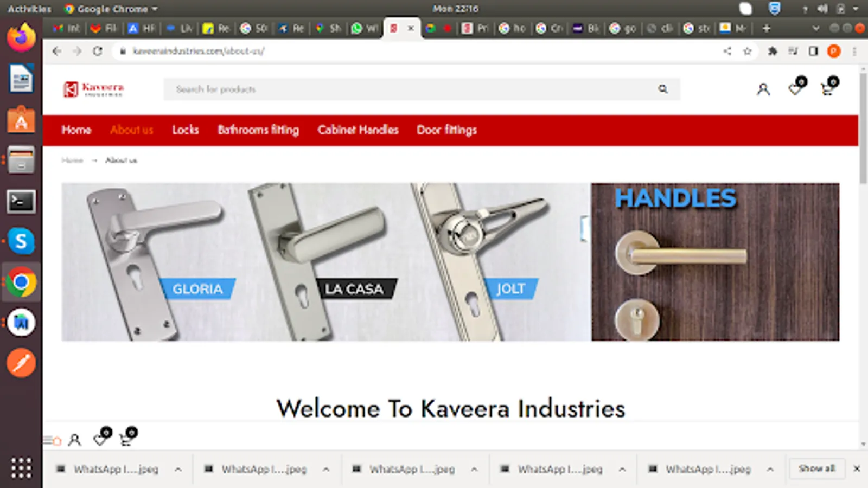The image size is (868, 488).
Task: Open the media controls icon in Chrome's toolbar
Action: [x=793, y=51]
